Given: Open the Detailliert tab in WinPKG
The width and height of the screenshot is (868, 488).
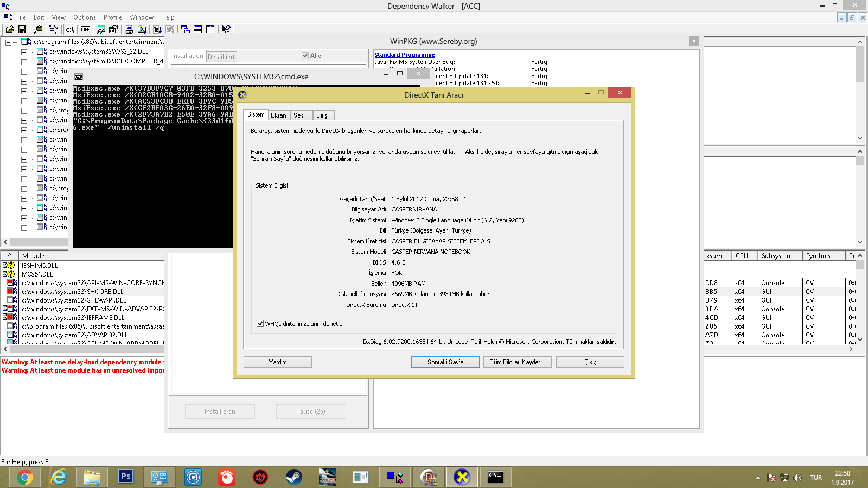Looking at the screenshot, I should pyautogui.click(x=221, y=56).
